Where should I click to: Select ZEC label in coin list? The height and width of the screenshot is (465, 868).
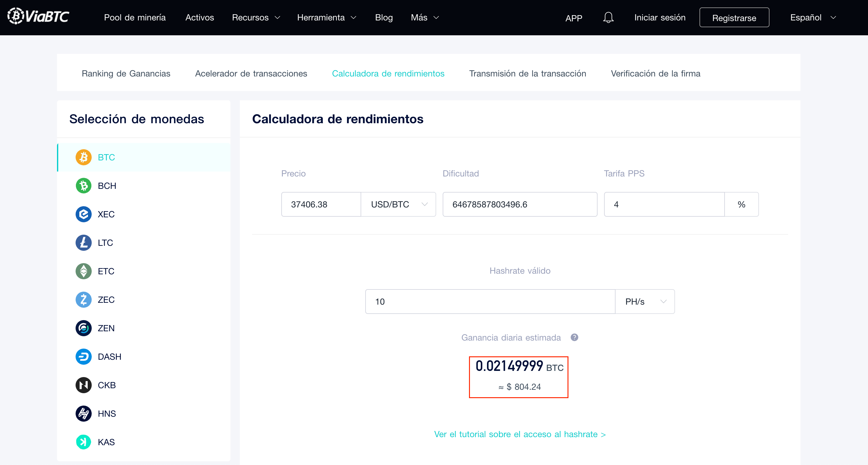pyautogui.click(x=106, y=300)
